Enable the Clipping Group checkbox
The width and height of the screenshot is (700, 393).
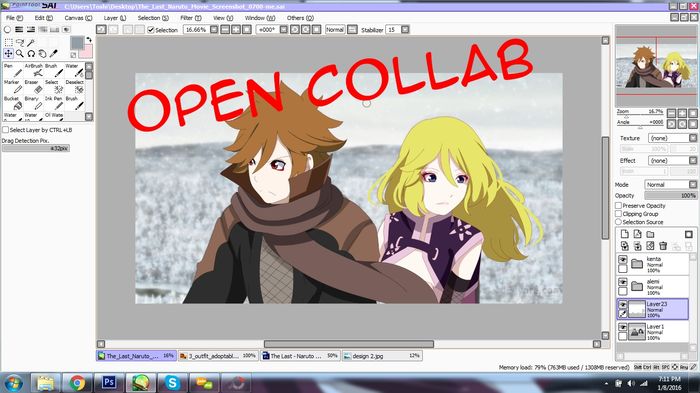618,214
